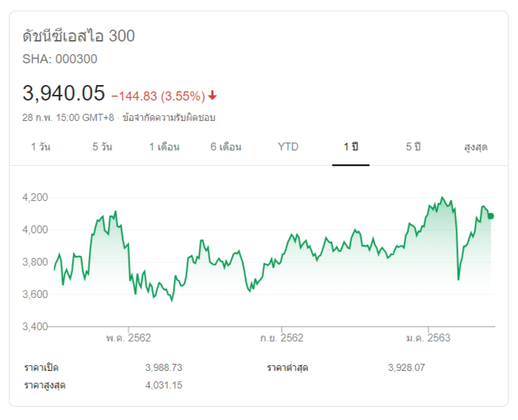Click the ก.ย. 2562 axis label

pyautogui.click(x=282, y=338)
